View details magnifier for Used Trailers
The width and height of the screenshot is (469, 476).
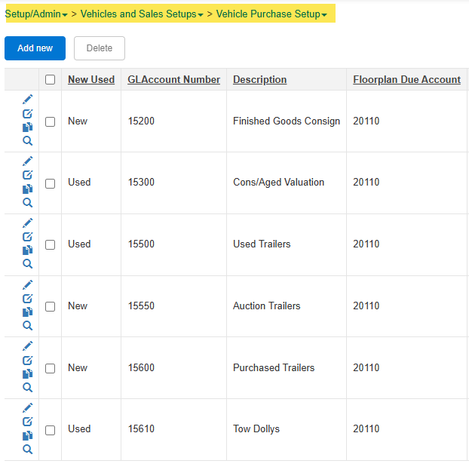coord(28,264)
